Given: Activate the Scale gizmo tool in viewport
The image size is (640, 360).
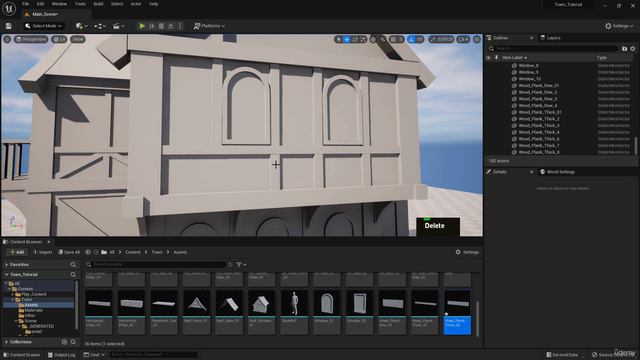Looking at the screenshot, I should click(363, 39).
